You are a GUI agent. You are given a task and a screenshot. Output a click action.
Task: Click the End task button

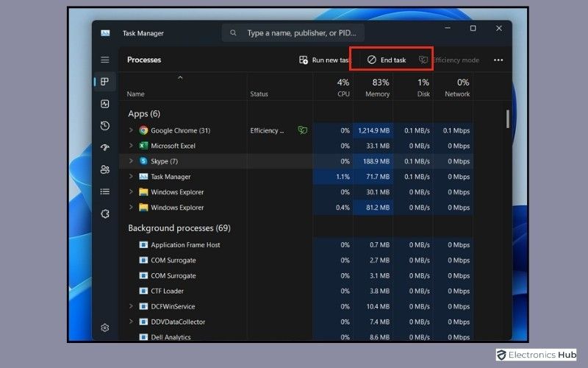pyautogui.click(x=387, y=60)
